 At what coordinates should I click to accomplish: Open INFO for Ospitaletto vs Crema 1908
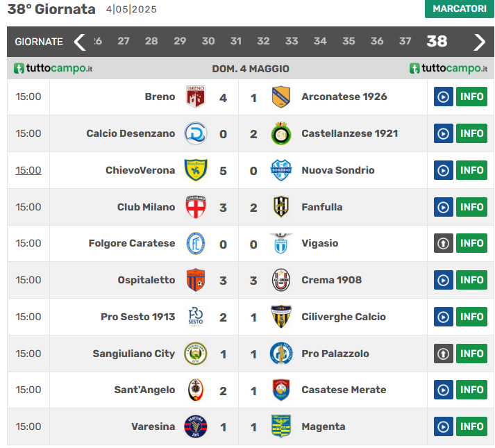471,280
